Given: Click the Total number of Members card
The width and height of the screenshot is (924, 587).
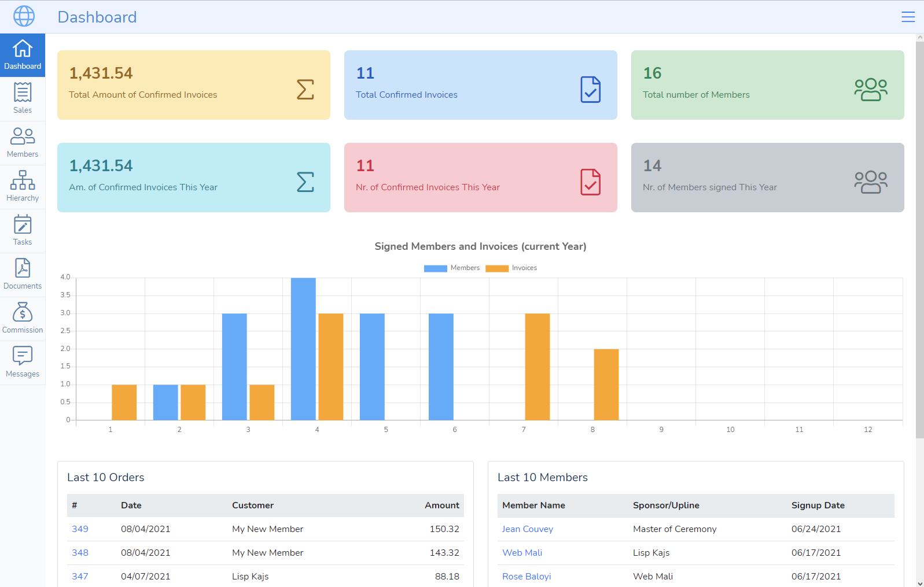Looking at the screenshot, I should tap(767, 85).
